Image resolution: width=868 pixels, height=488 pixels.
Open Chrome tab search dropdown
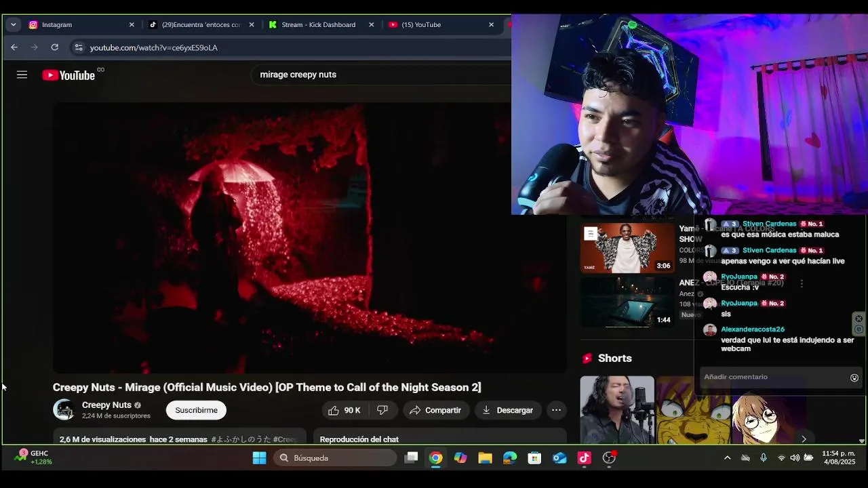click(x=13, y=24)
